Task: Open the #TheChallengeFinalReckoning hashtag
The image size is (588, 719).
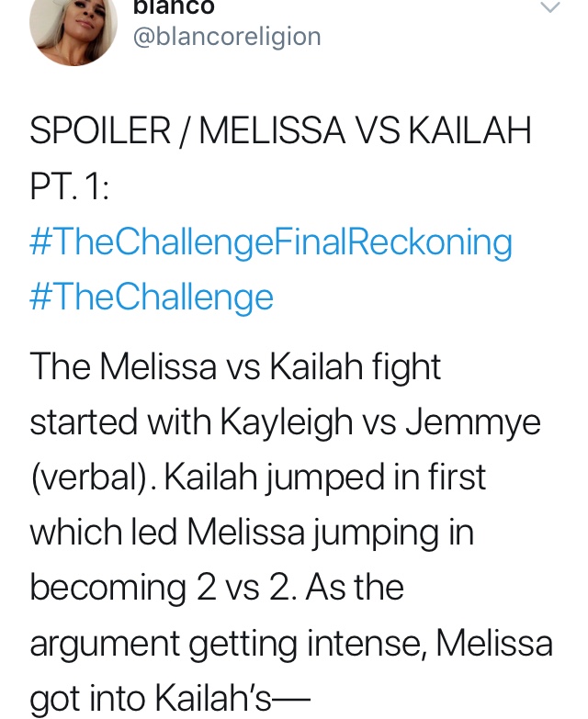Action: pyautogui.click(x=271, y=242)
